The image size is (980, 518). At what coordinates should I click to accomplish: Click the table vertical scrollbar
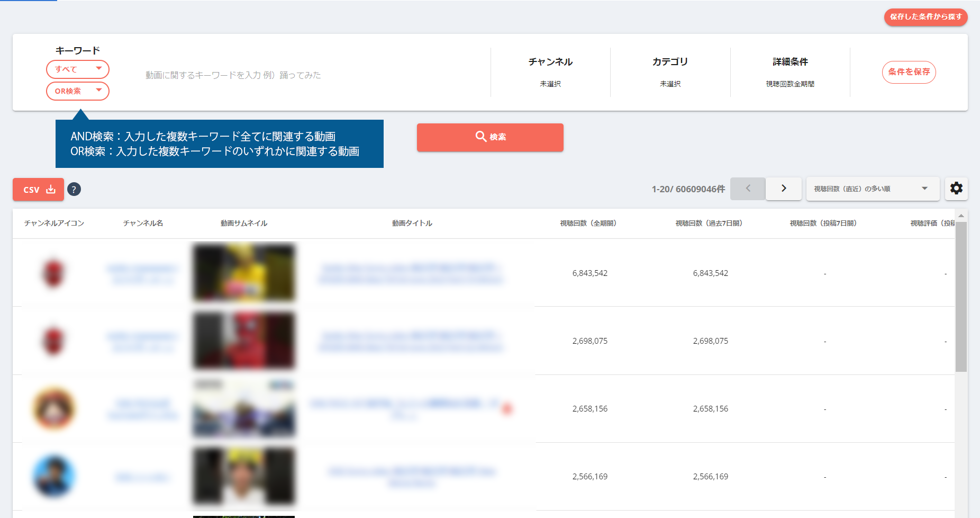961,297
